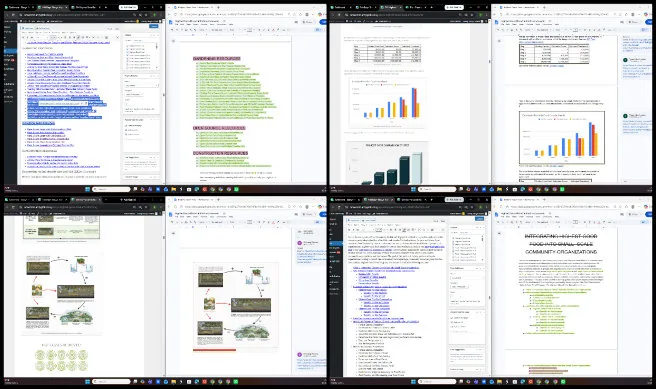The image size is (656, 389).
Task: Click the blue Update button in bottom-right WordPress editor
Action: coord(479,219)
